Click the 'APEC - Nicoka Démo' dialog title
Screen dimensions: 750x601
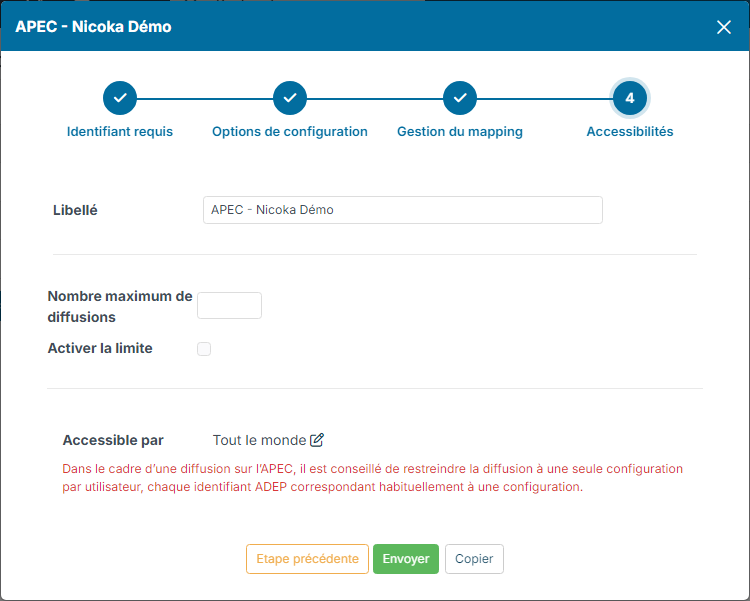pos(93,27)
